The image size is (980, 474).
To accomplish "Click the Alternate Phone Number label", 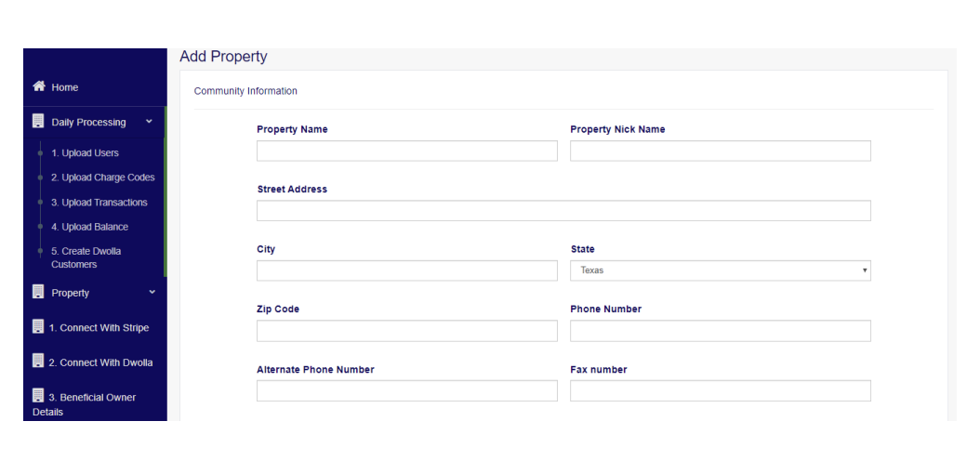I will pos(315,370).
